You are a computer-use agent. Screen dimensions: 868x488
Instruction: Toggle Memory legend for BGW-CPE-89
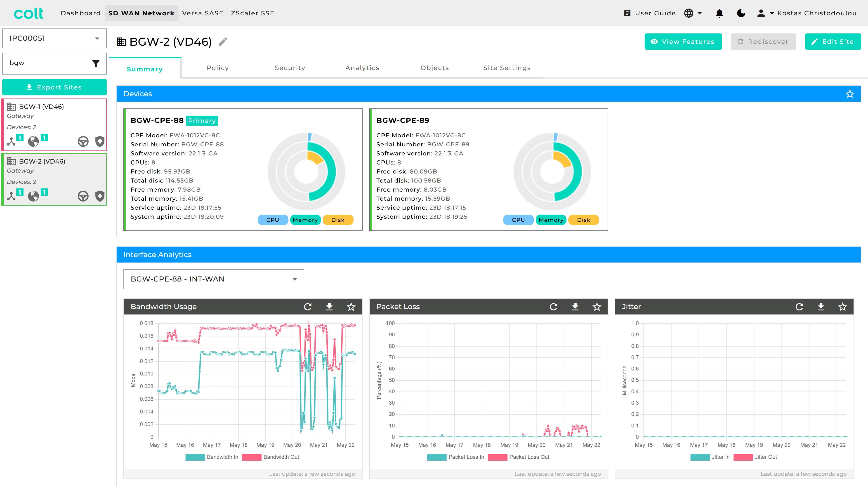(551, 220)
